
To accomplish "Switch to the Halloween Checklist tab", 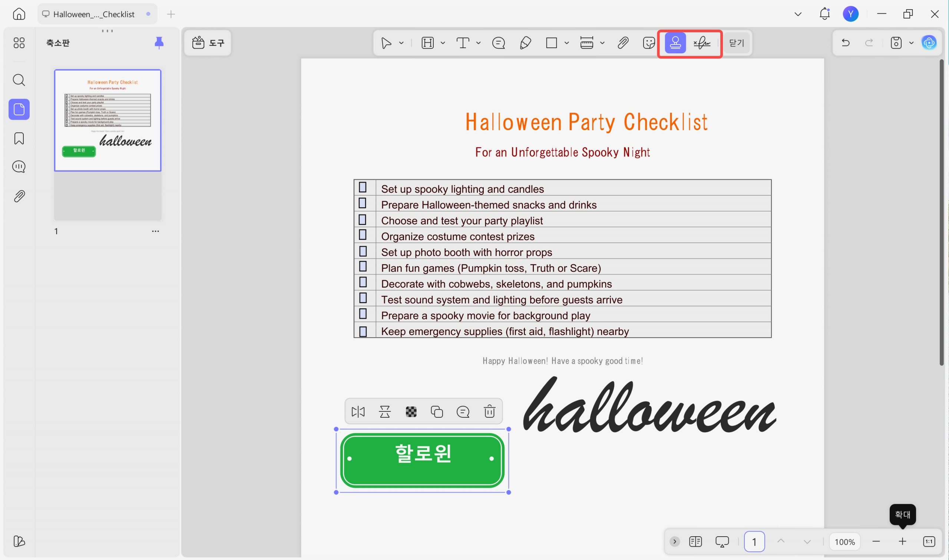I will click(x=94, y=14).
